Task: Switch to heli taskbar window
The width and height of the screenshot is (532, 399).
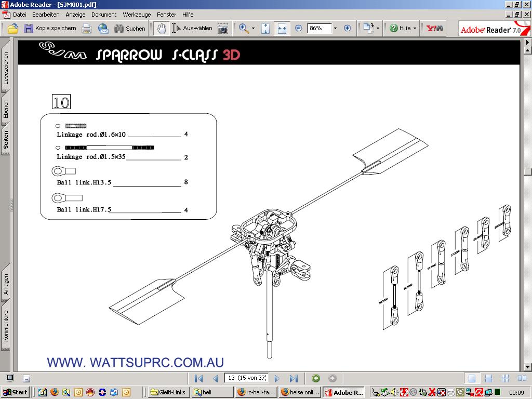Action: point(212,392)
